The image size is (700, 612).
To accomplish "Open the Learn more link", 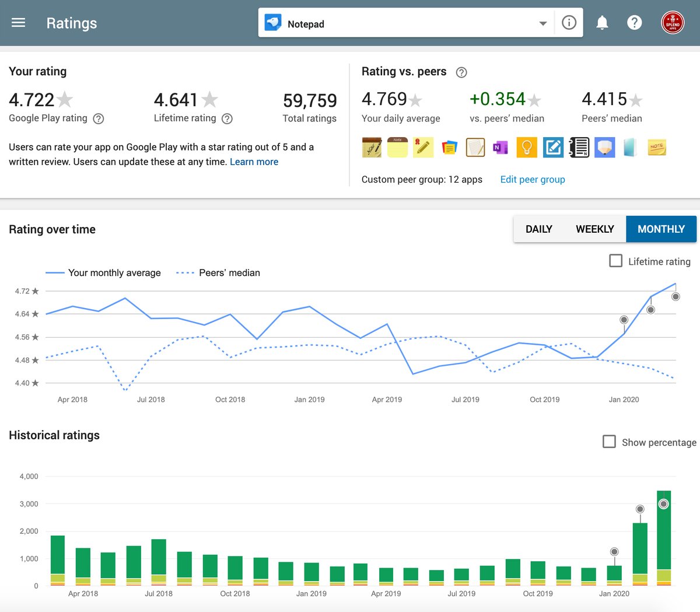I will pyautogui.click(x=254, y=162).
